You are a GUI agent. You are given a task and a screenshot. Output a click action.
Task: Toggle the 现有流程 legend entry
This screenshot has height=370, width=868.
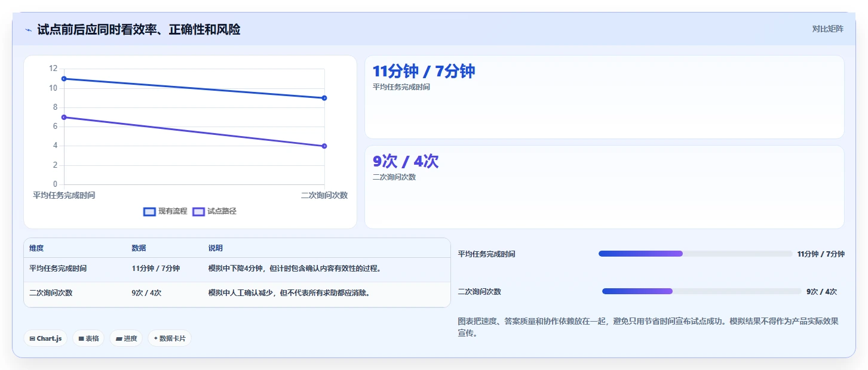[165, 211]
